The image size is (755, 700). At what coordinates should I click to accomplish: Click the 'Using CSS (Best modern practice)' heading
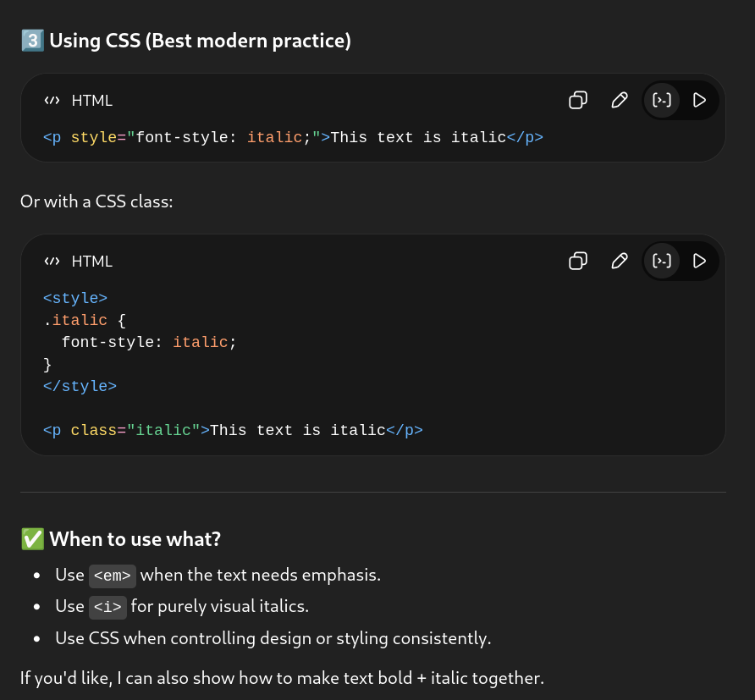point(200,40)
